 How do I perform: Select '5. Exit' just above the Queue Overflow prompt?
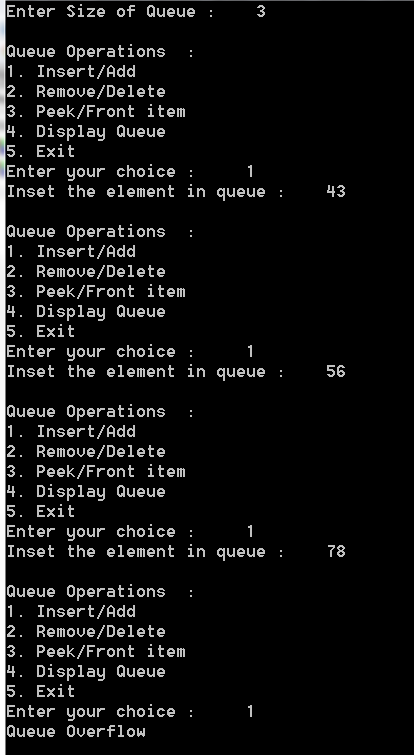40,691
